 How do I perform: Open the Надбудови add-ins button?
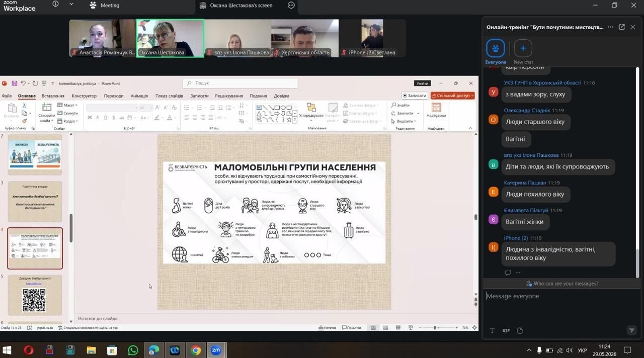tap(436, 111)
